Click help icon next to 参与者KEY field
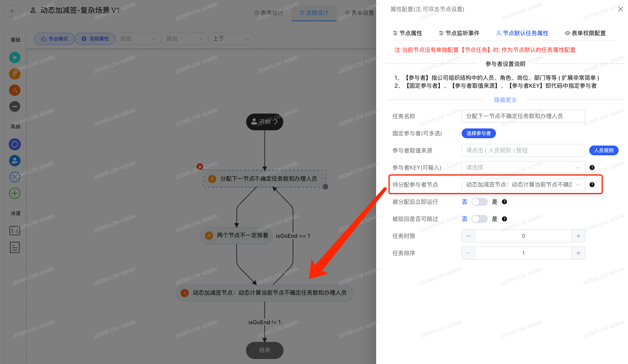The width and height of the screenshot is (628, 364). [x=592, y=168]
